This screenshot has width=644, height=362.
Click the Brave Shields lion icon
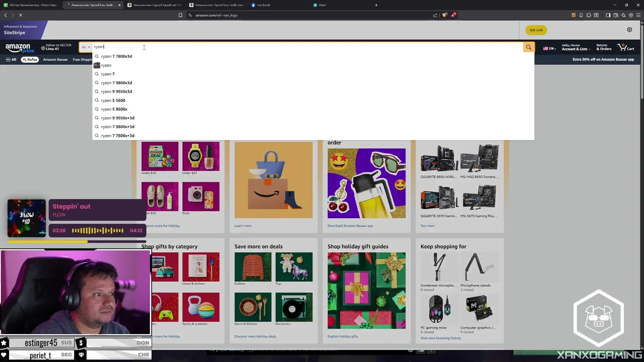(x=444, y=15)
